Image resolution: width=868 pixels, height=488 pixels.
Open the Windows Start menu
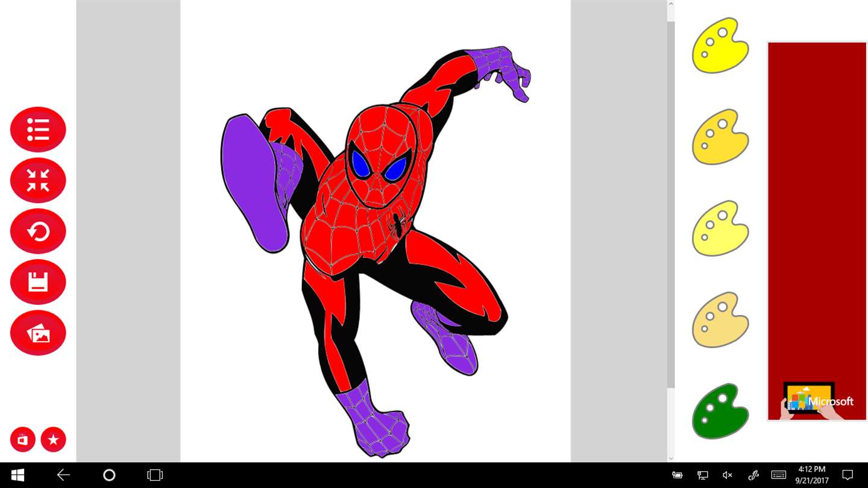(17, 475)
